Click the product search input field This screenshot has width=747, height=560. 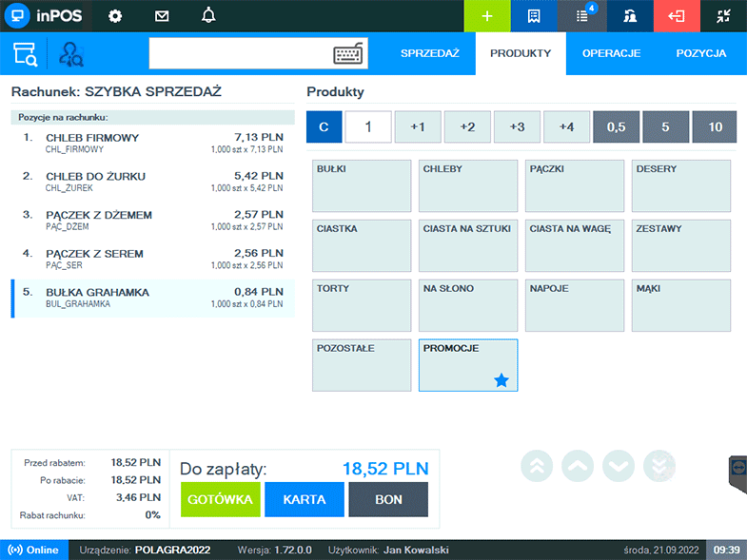tap(240, 54)
